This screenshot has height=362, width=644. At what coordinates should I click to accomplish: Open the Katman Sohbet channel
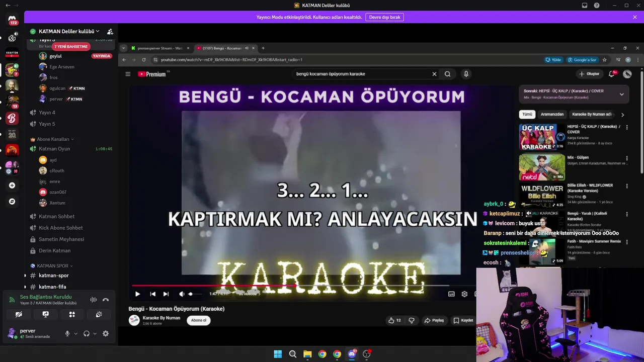click(x=56, y=216)
